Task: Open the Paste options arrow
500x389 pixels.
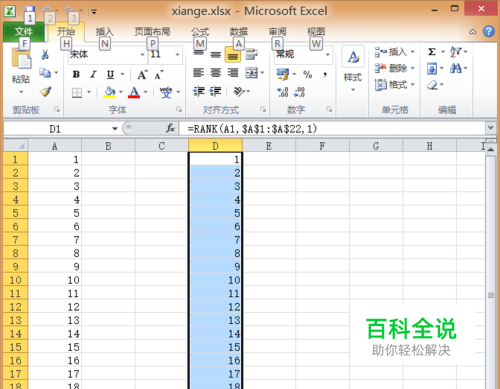Action: click(x=21, y=92)
